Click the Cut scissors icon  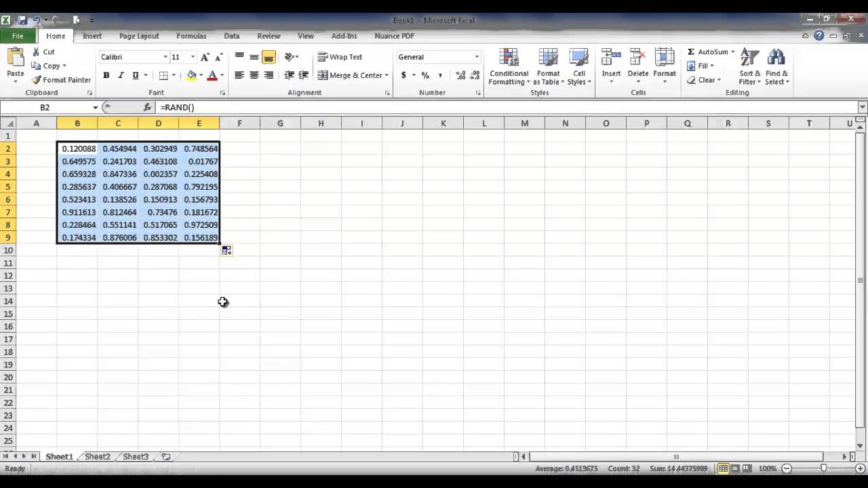click(36, 52)
